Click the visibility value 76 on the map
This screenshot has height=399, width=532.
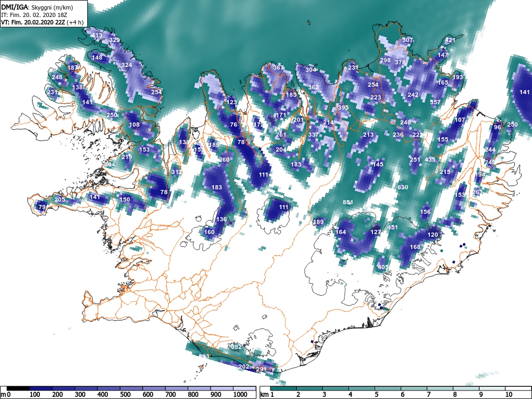click(234, 124)
